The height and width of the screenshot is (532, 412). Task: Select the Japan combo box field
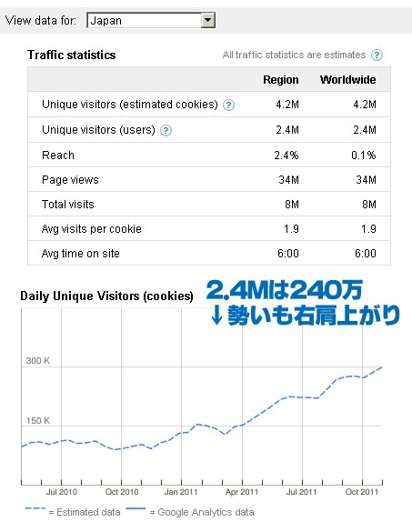151,20
